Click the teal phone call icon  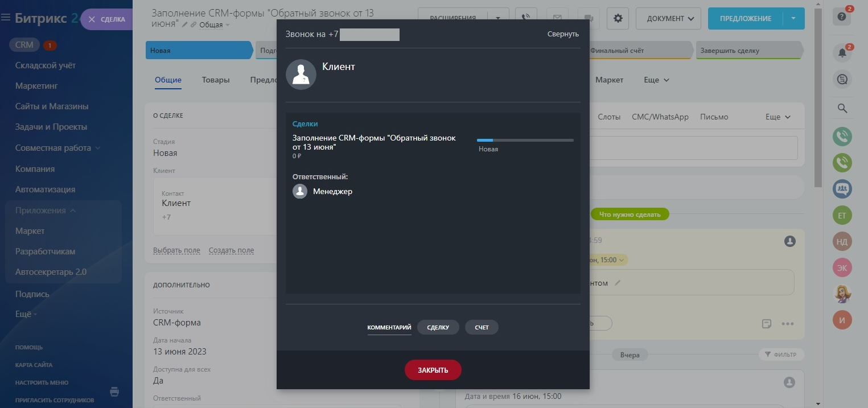pyautogui.click(x=842, y=136)
